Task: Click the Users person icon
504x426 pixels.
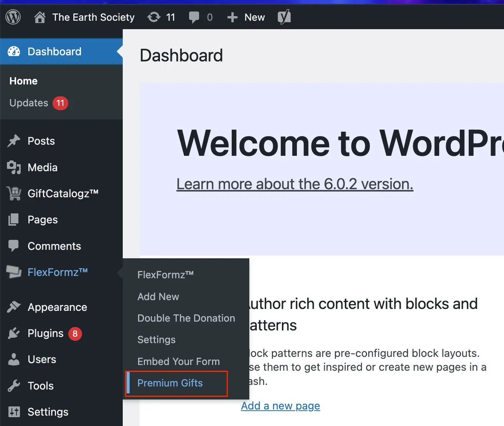Action: pos(14,359)
